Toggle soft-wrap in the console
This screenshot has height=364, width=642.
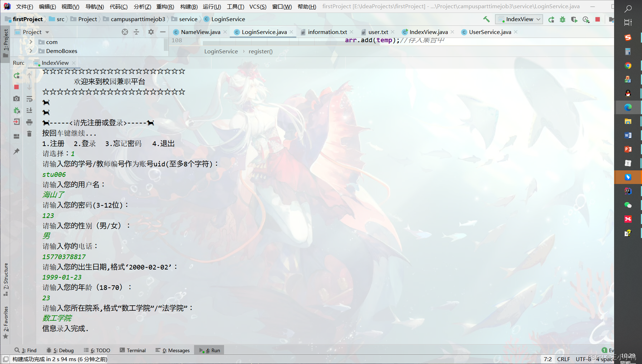(x=29, y=99)
